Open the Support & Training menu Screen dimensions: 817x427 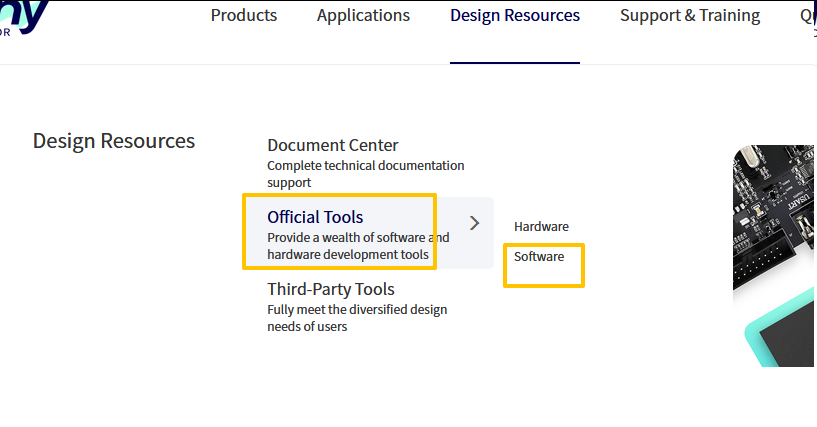click(689, 16)
